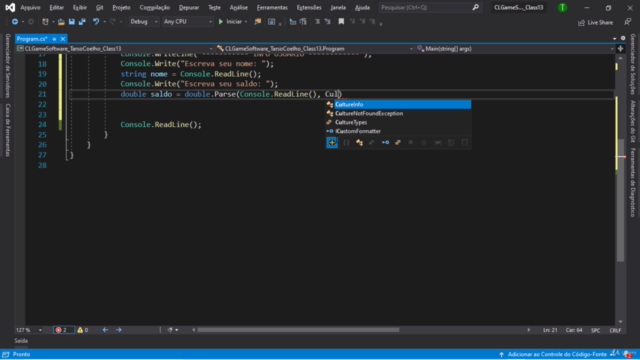This screenshot has width=640, height=360.
Task: Click the open file folder icon
Action: 61,22
